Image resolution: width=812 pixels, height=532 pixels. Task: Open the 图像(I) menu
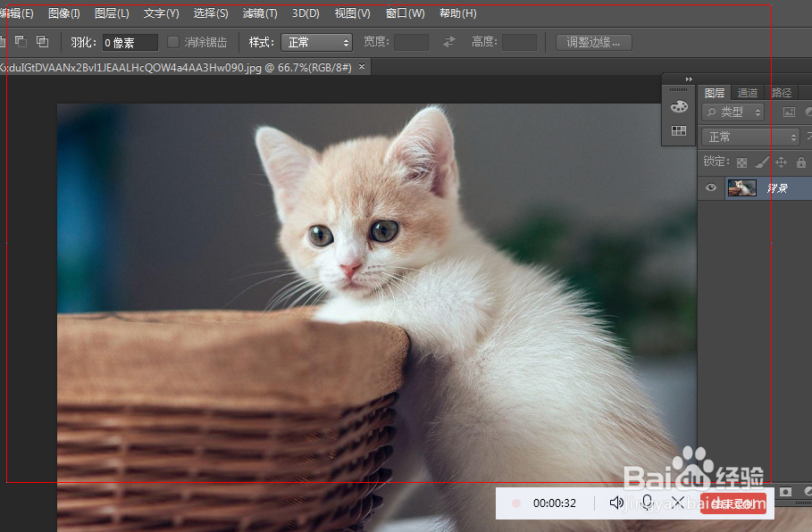click(x=63, y=13)
